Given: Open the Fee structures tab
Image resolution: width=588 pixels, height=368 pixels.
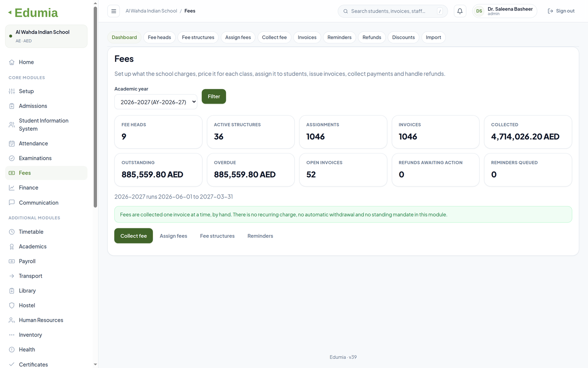Looking at the screenshot, I should [x=198, y=37].
